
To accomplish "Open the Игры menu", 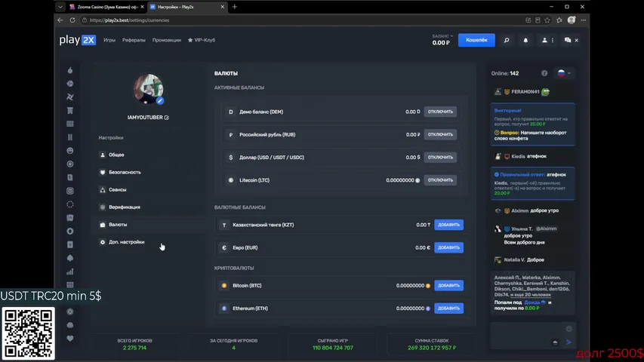I will tap(109, 40).
